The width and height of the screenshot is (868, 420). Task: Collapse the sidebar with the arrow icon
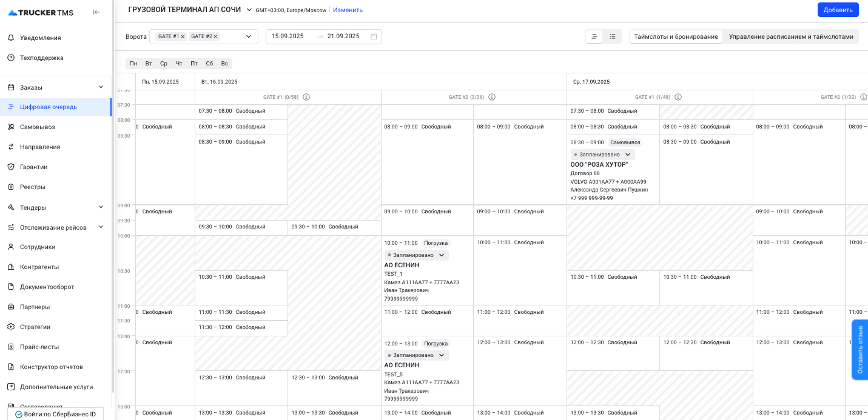pos(96,12)
